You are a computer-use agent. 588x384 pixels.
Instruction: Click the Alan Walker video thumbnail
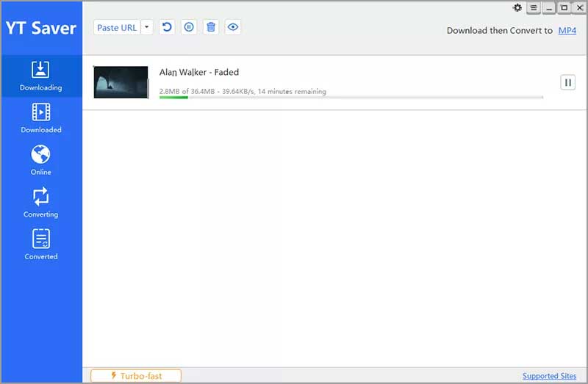(121, 82)
